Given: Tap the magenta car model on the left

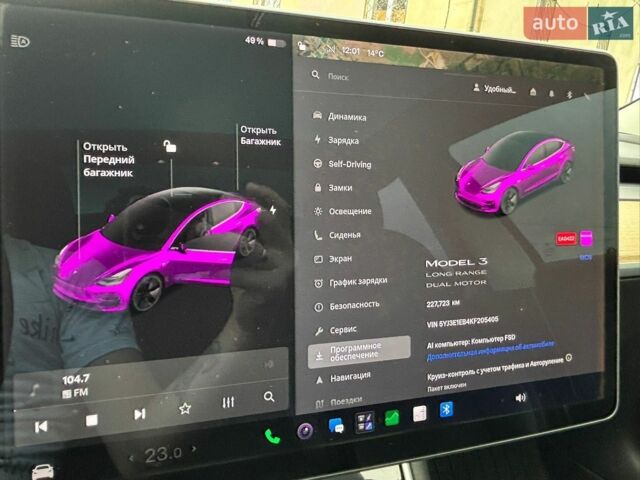Looking at the screenshot, I should [157, 249].
